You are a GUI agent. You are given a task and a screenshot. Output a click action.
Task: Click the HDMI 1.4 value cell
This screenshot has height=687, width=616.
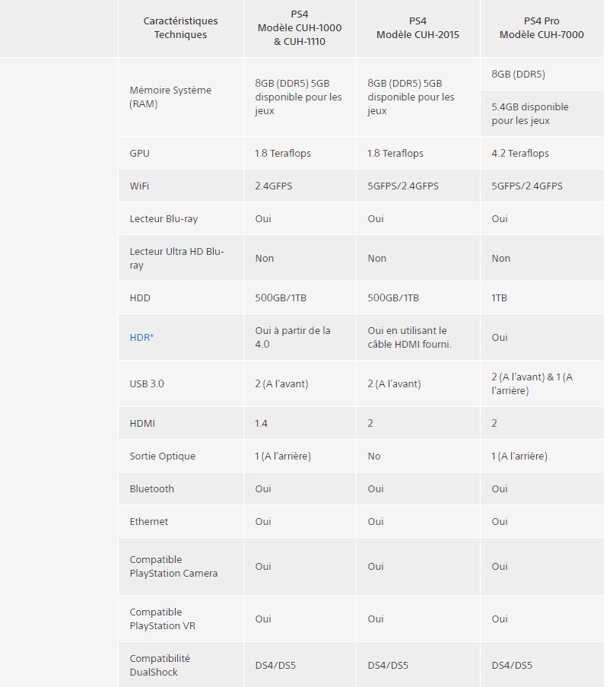coord(262,423)
